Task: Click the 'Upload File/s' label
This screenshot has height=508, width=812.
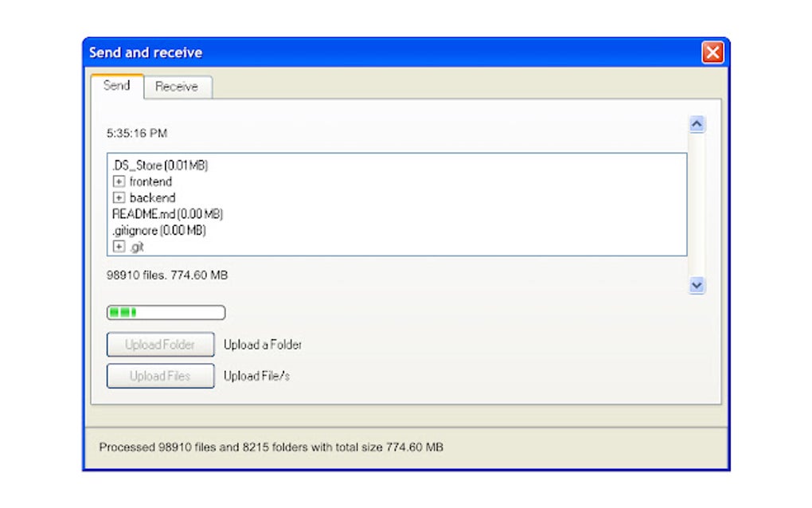Action: pyautogui.click(x=256, y=377)
